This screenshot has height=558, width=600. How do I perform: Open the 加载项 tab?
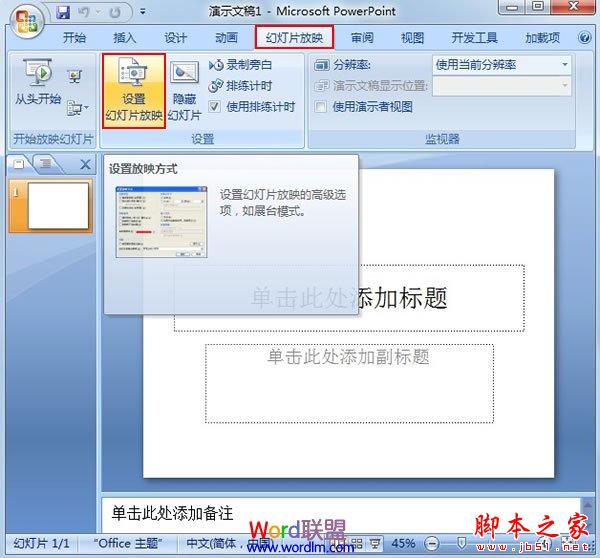tap(542, 38)
